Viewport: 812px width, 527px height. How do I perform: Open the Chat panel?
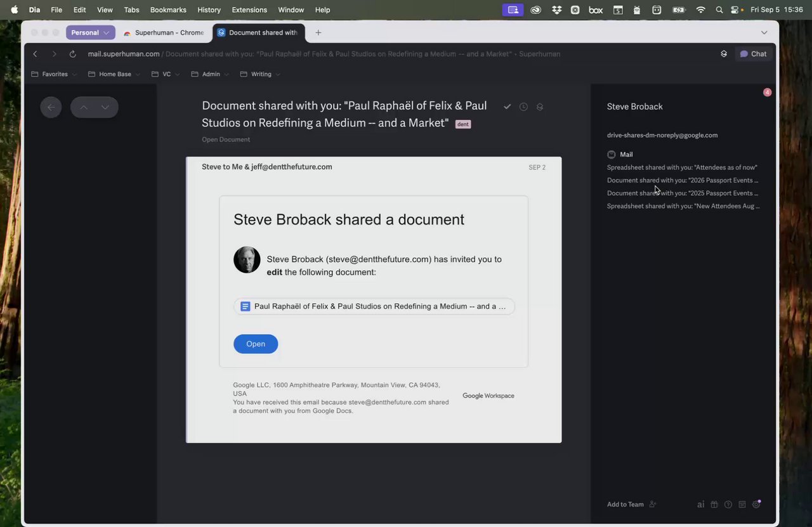[753, 54]
